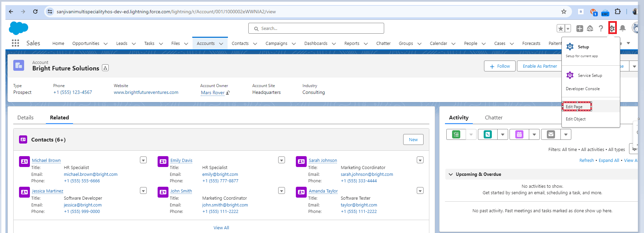
Task: Switch to the Details tab
Action: click(x=25, y=117)
